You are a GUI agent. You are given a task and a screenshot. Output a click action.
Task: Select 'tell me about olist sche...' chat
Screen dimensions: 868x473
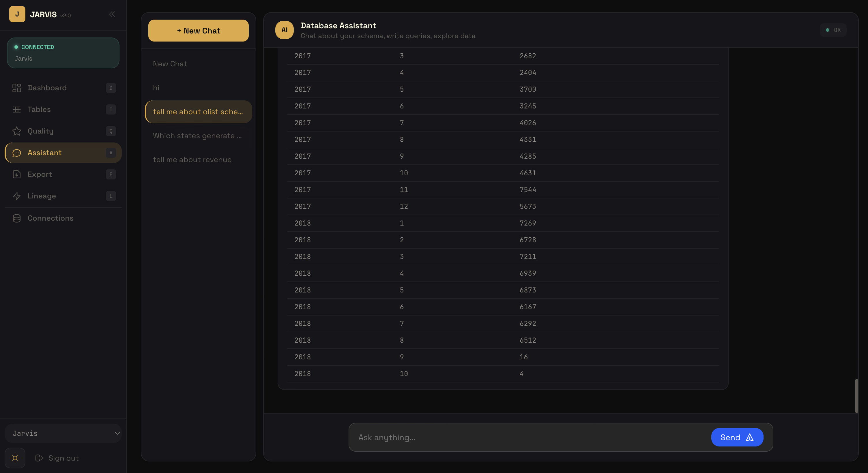[x=199, y=112]
